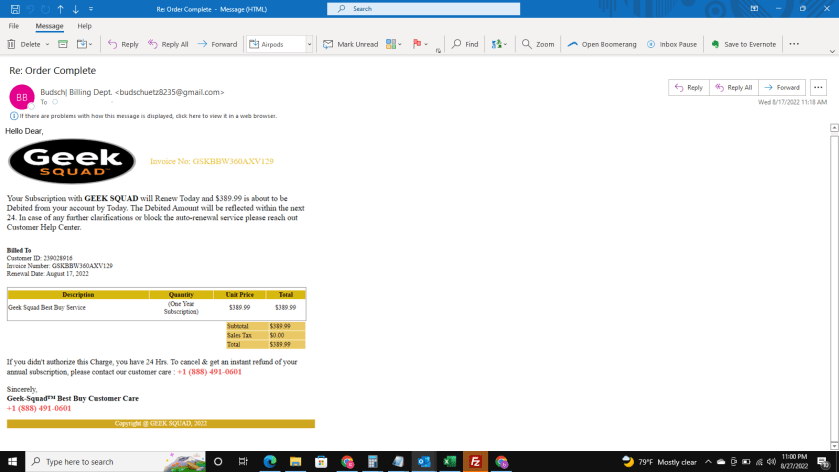Click Reply All in the ribbon toolbar

168,44
